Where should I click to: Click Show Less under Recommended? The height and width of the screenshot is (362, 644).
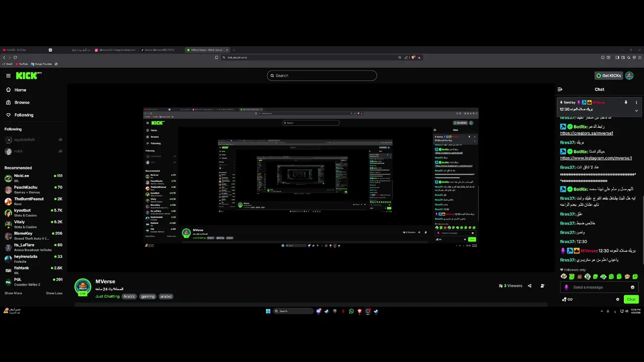coord(54,293)
